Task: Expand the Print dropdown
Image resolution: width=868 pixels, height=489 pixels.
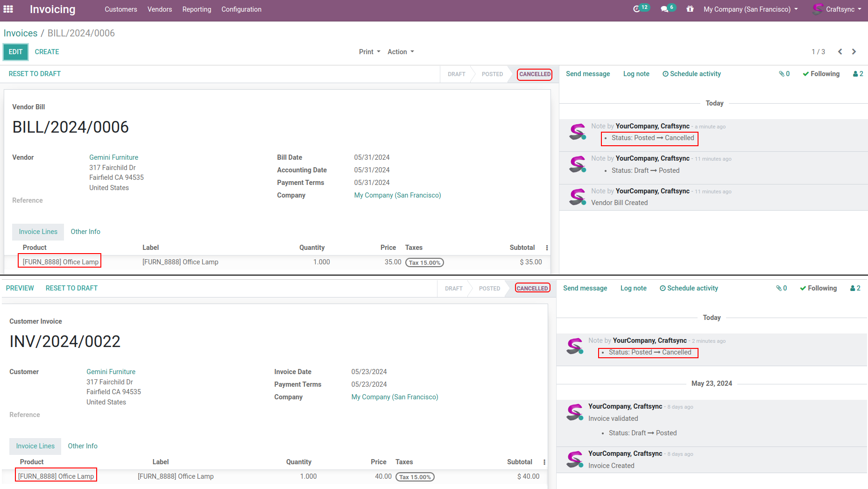Action: [x=369, y=52]
